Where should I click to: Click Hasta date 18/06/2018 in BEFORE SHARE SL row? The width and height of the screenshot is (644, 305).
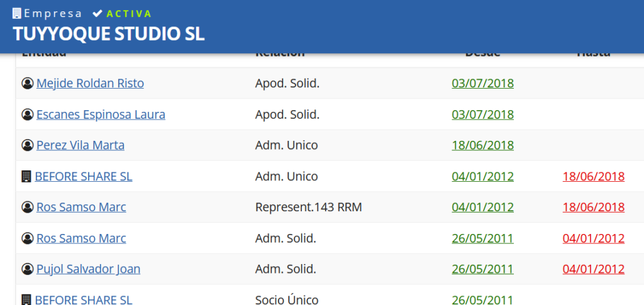point(594,177)
